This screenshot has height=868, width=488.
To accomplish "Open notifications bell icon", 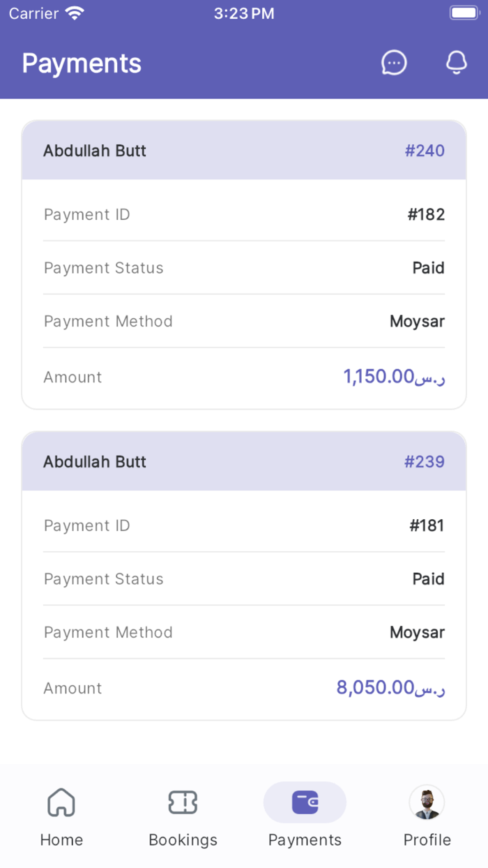I will click(456, 63).
